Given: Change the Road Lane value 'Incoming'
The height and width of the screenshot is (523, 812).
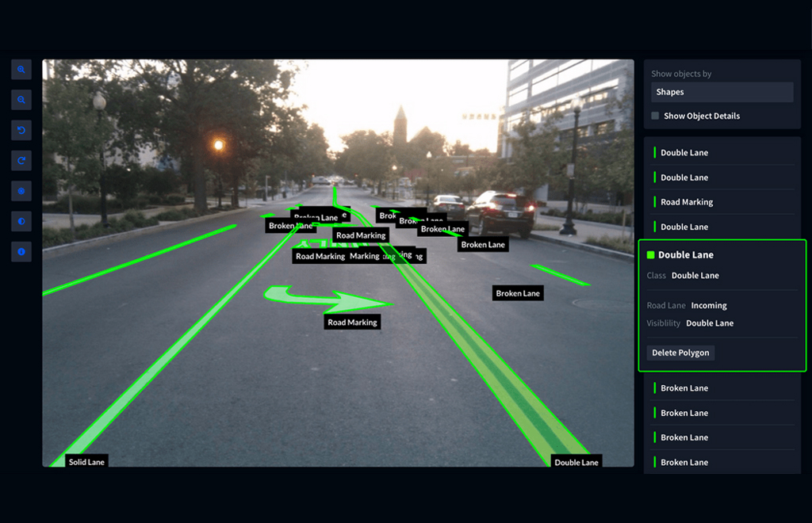Looking at the screenshot, I should (x=709, y=306).
